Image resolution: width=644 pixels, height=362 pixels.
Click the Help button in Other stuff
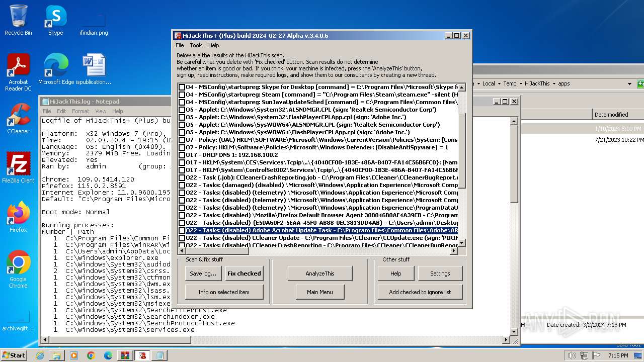396,274
